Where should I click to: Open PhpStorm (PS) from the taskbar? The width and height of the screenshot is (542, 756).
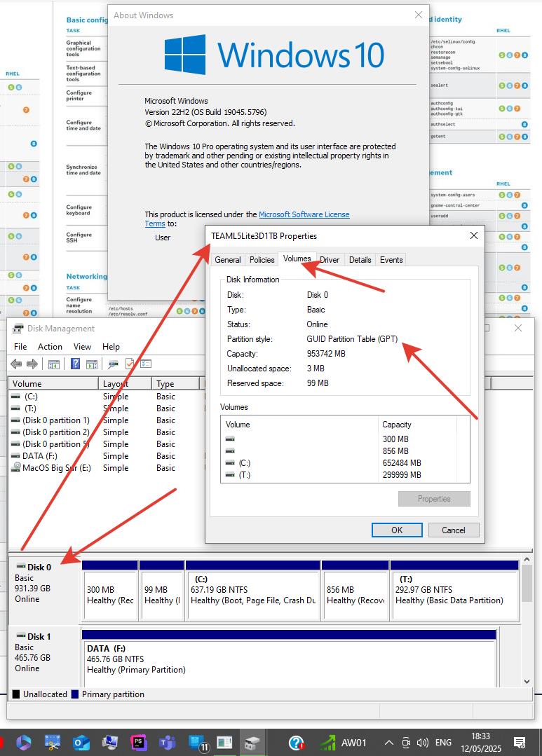click(x=139, y=743)
